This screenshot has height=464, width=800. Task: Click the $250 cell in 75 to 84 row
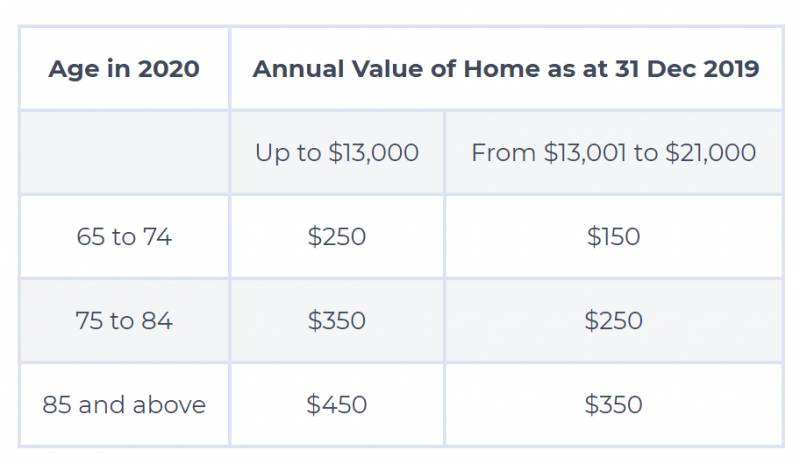[x=613, y=321]
